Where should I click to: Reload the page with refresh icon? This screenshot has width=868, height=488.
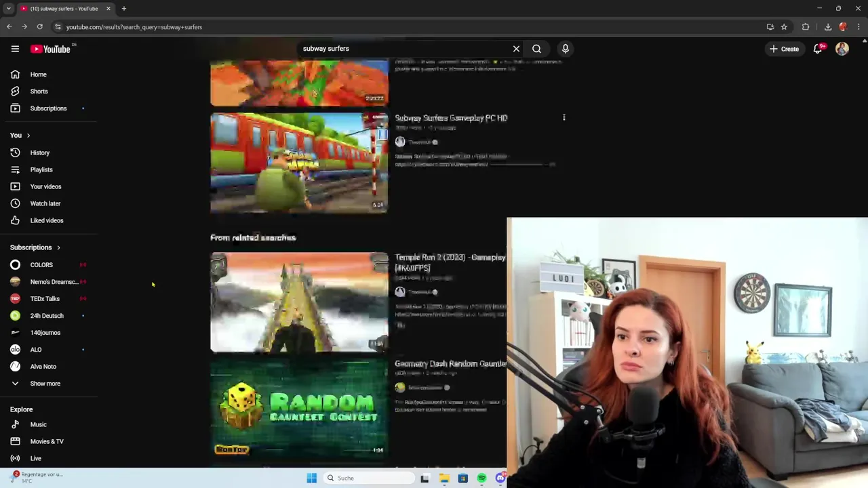tap(40, 27)
